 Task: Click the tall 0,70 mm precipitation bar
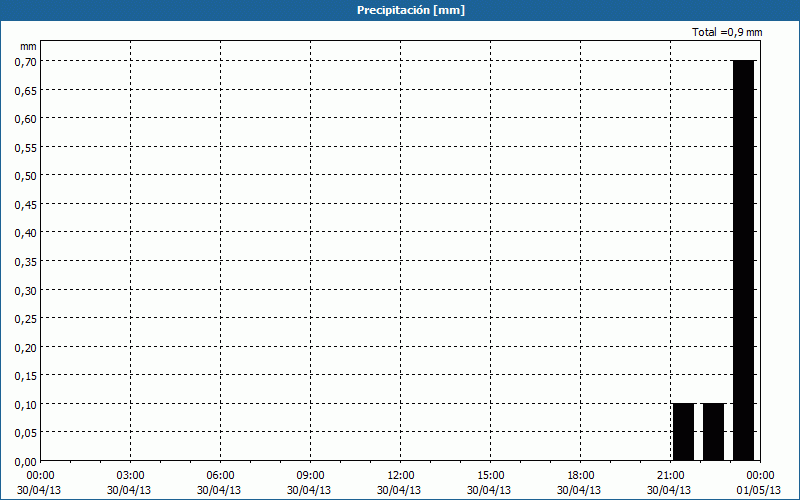(743, 260)
